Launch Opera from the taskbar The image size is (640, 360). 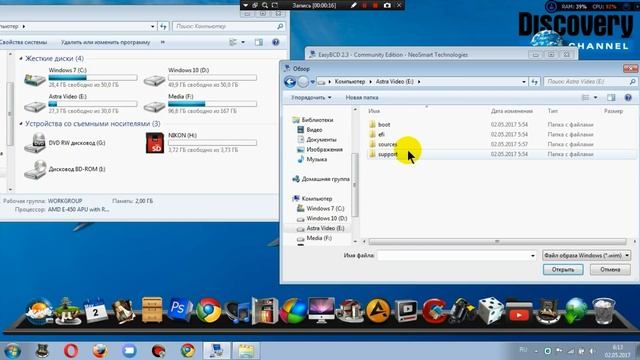(x=71, y=351)
